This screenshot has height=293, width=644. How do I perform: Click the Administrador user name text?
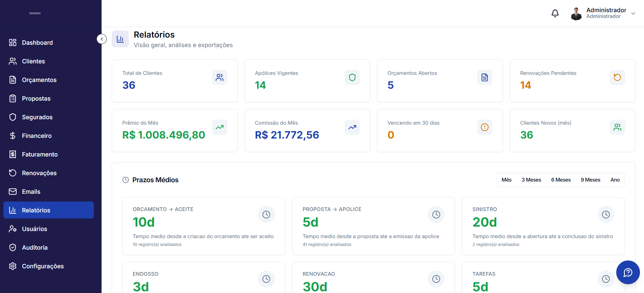click(606, 10)
